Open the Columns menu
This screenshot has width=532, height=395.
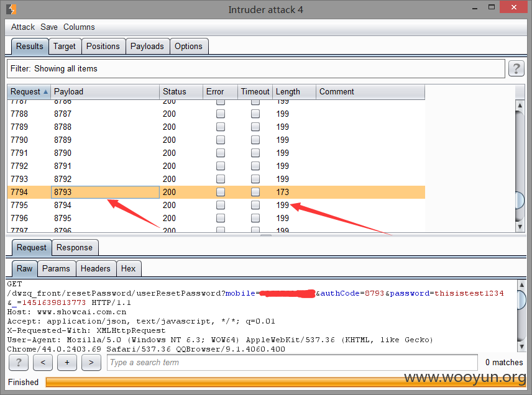[79, 27]
